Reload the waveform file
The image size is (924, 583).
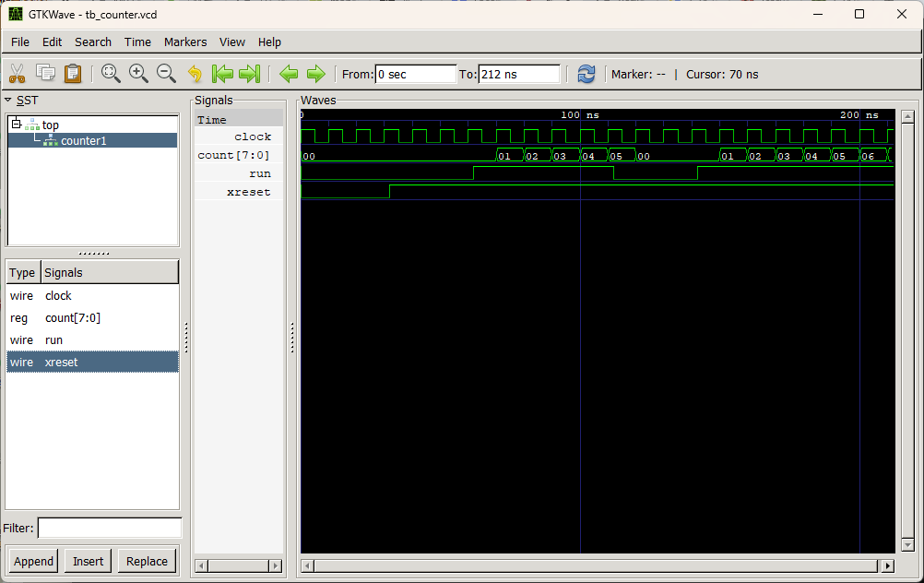[x=586, y=74]
